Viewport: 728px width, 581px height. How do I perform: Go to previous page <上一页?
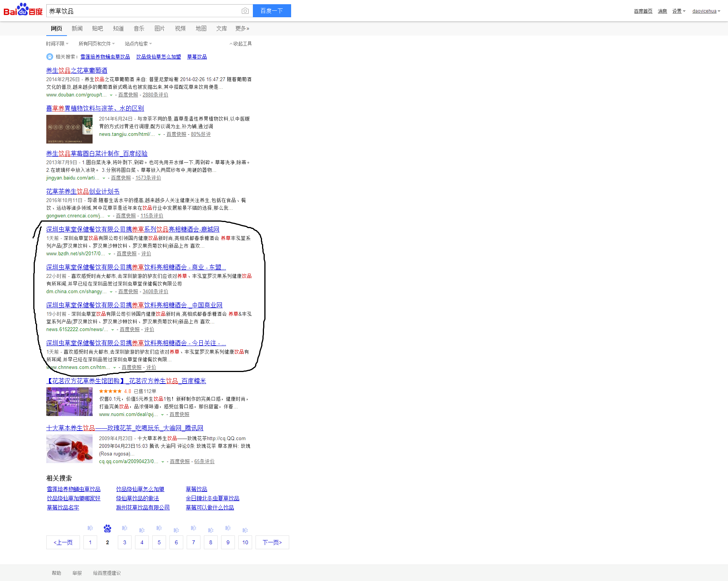[x=63, y=542]
